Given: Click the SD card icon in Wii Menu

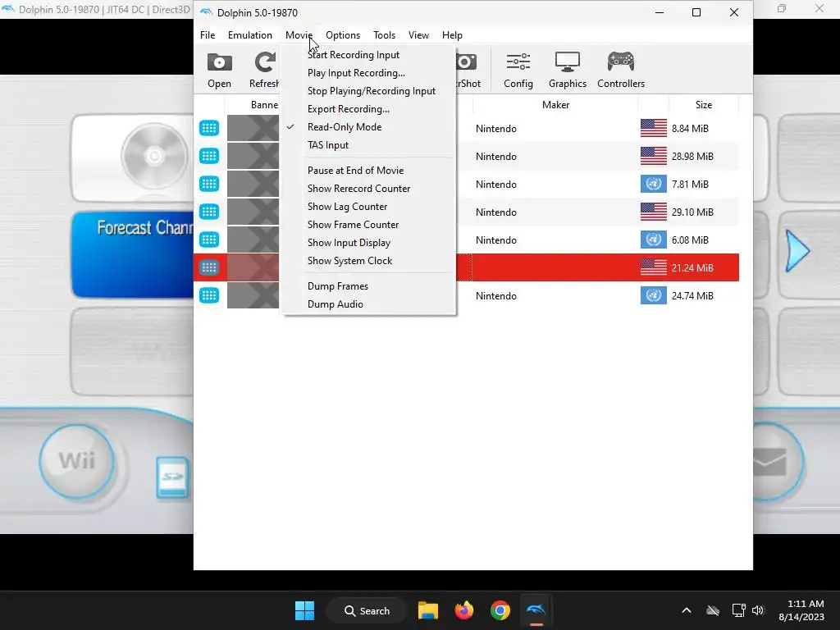Looking at the screenshot, I should [172, 477].
